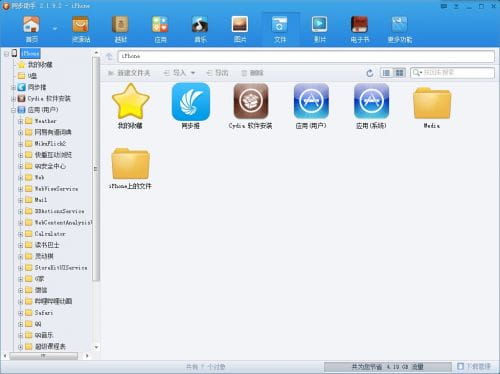Open the download manager in status bar
This screenshot has height=374, width=500.
point(474,367)
